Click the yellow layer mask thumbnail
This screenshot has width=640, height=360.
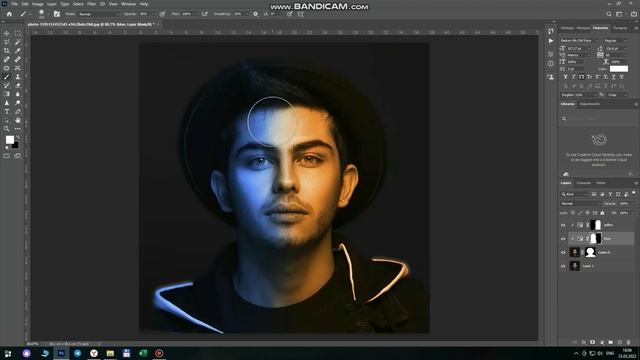click(596, 225)
